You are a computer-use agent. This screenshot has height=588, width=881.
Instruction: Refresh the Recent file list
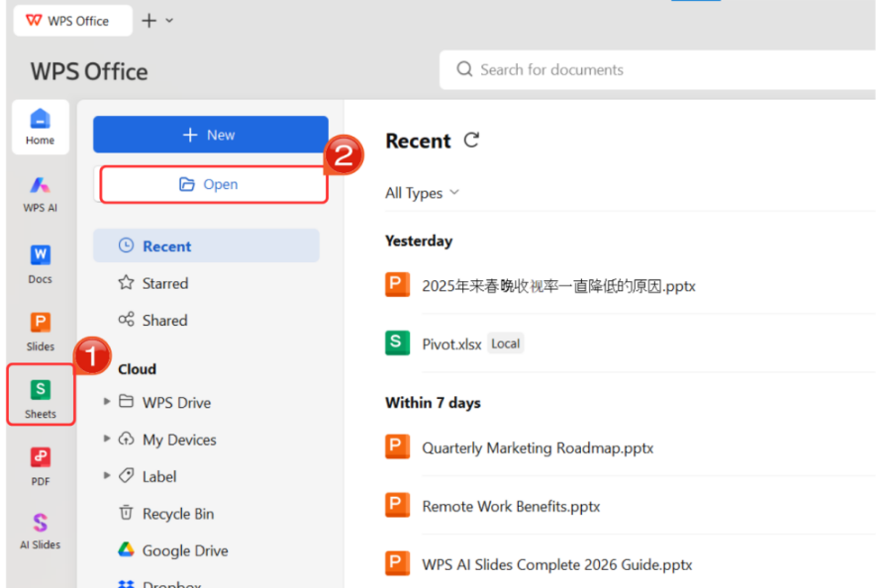tap(471, 140)
